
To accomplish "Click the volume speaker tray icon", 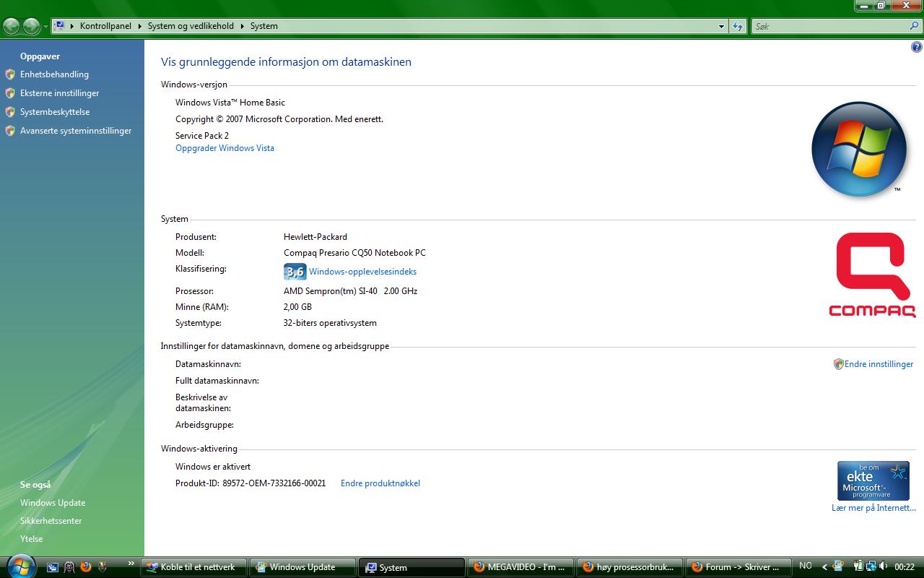I will tap(884, 566).
